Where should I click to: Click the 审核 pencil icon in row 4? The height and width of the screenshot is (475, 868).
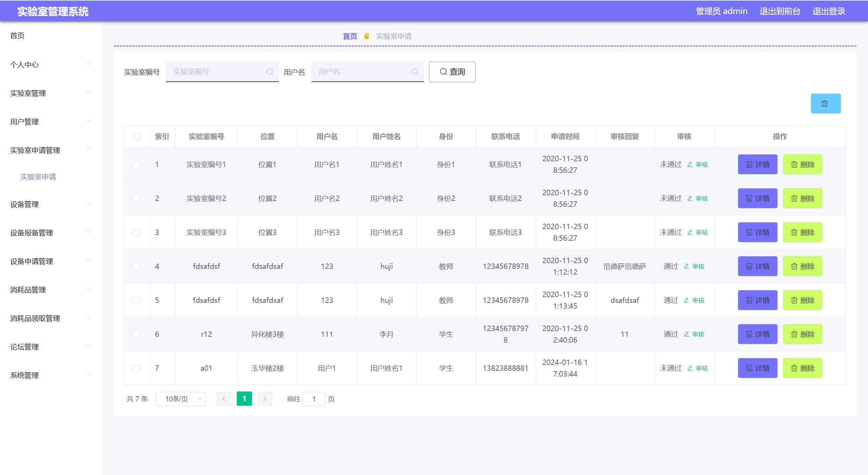687,267
